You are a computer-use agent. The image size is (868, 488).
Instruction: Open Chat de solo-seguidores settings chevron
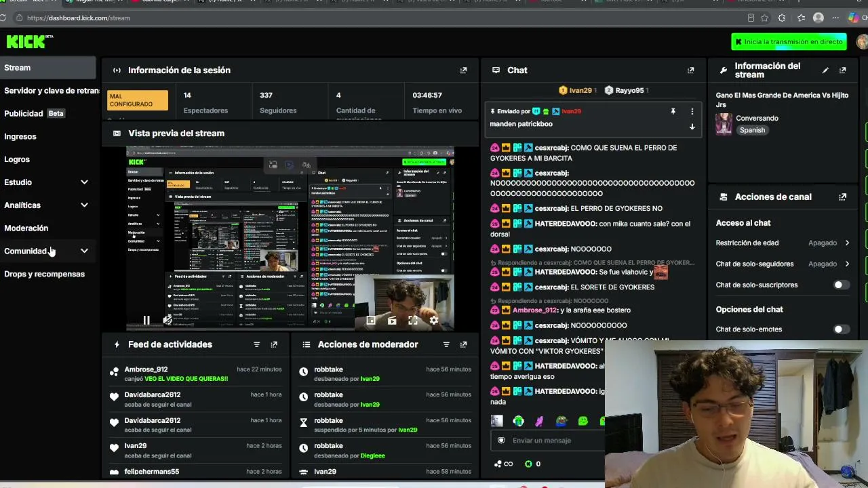pyautogui.click(x=847, y=264)
